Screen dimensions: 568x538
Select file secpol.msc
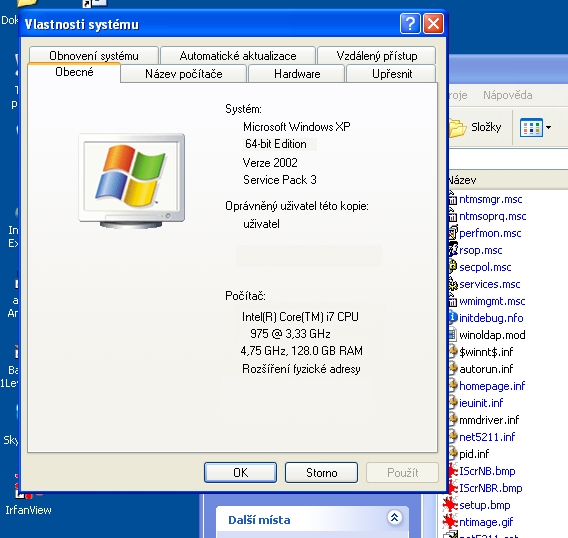click(485, 267)
